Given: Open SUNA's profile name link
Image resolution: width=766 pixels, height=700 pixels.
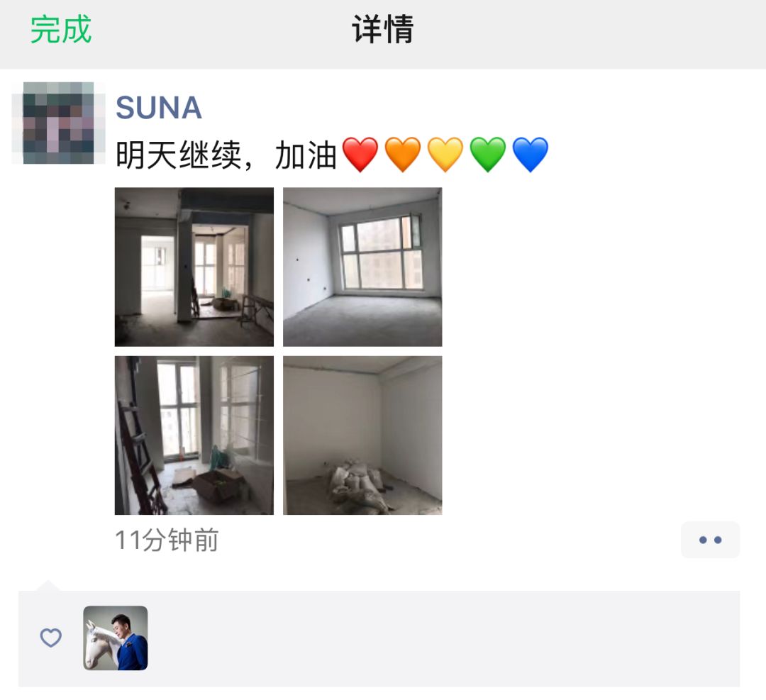Looking at the screenshot, I should (159, 108).
